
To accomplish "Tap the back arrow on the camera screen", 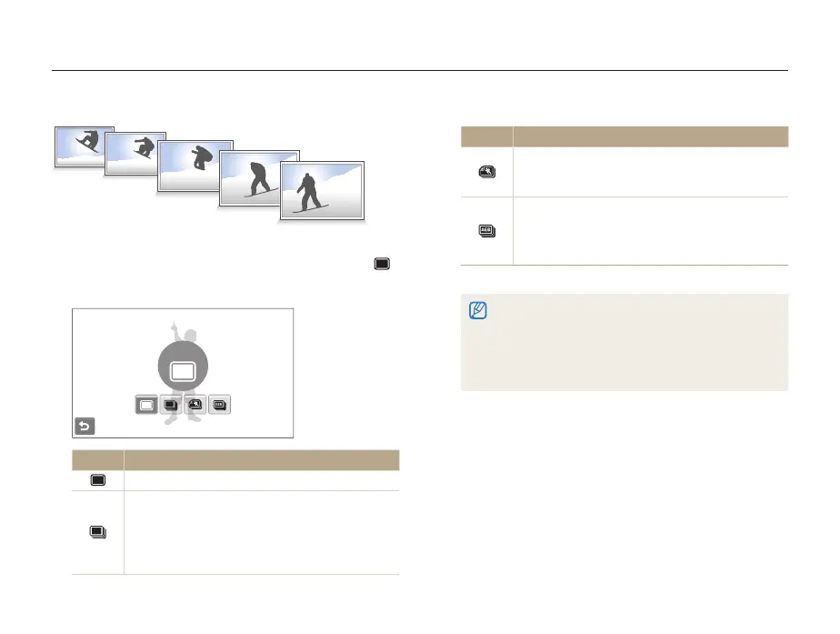I will tap(84, 425).
